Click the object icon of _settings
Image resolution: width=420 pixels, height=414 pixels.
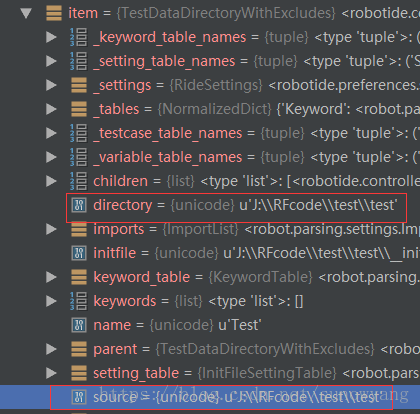[x=79, y=85]
